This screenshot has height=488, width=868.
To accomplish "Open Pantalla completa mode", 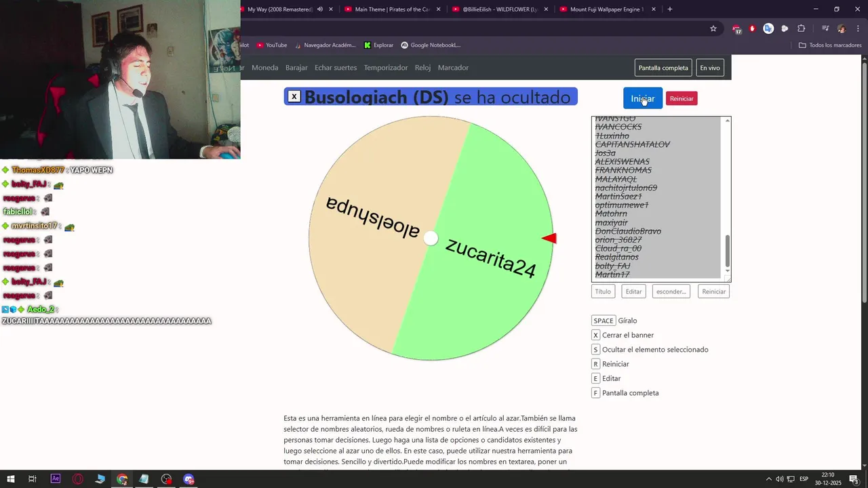I will point(663,68).
